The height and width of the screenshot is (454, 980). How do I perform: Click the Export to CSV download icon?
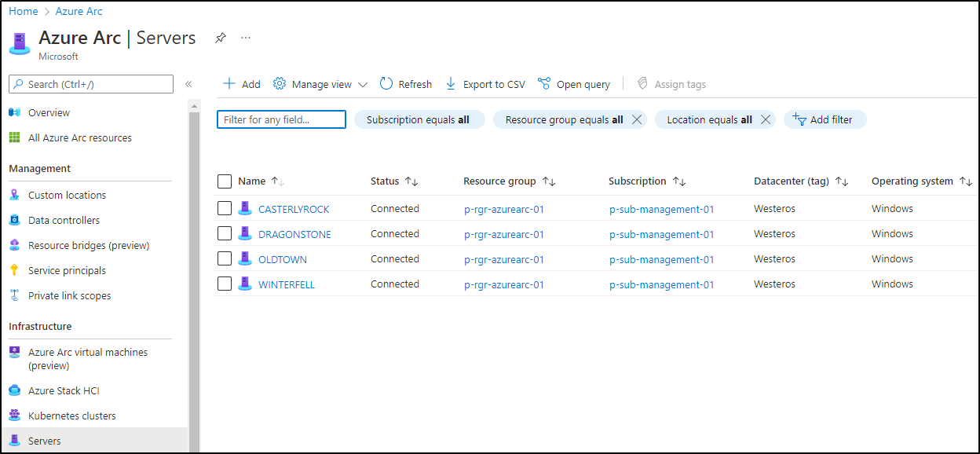click(x=451, y=84)
